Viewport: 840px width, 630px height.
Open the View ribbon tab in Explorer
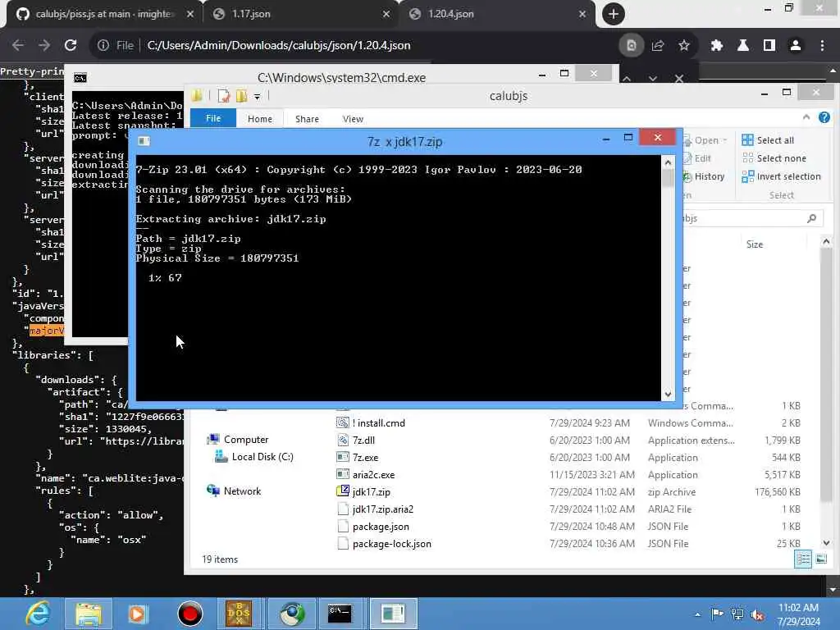pos(353,119)
